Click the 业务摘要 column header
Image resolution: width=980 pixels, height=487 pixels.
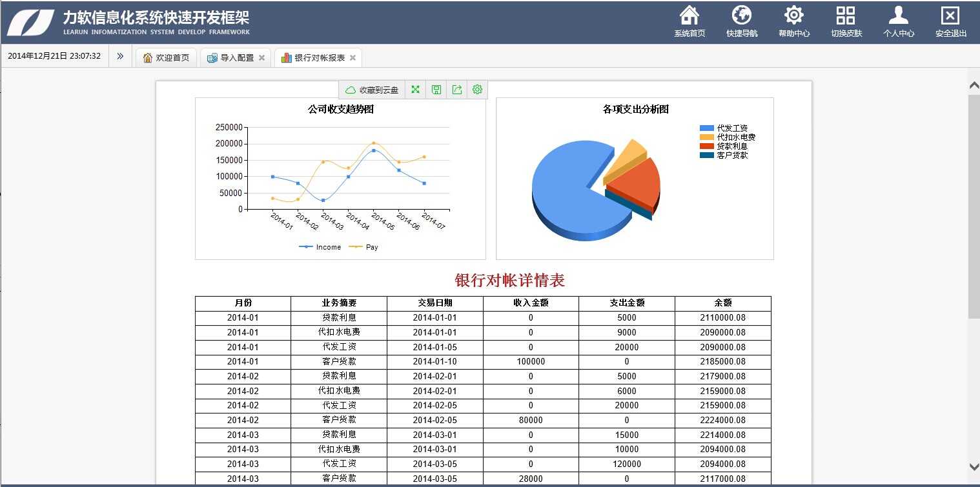click(x=339, y=303)
